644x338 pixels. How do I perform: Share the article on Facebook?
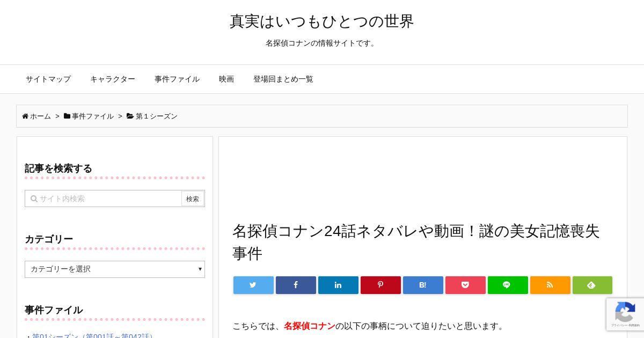[296, 285]
